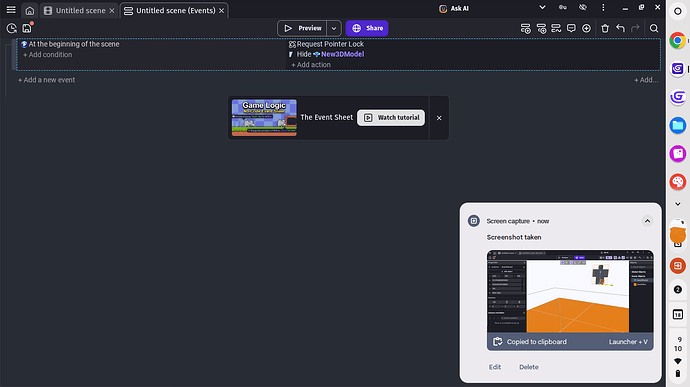Click Copied to clipboard bar
690x387 pixels.
tap(570, 342)
